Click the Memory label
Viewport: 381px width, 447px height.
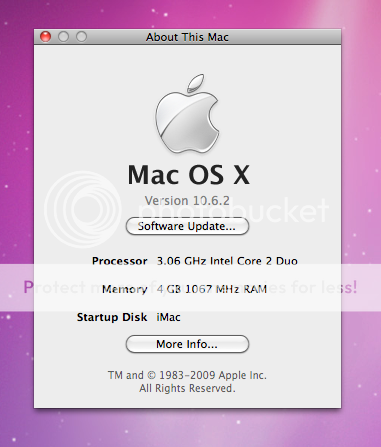tap(125, 289)
